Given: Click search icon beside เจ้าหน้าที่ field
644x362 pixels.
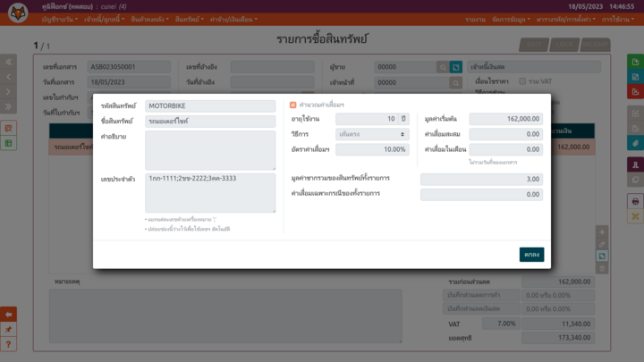Looking at the screenshot, I should click(x=456, y=82).
